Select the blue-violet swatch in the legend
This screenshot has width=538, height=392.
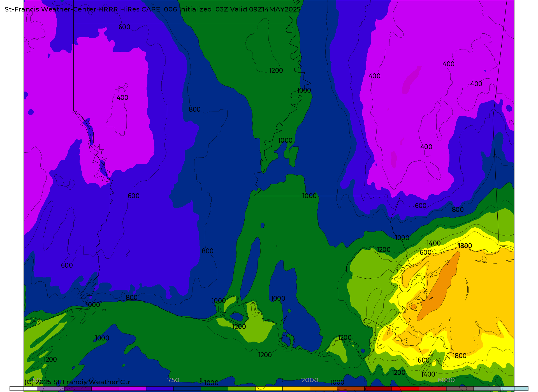(160, 389)
